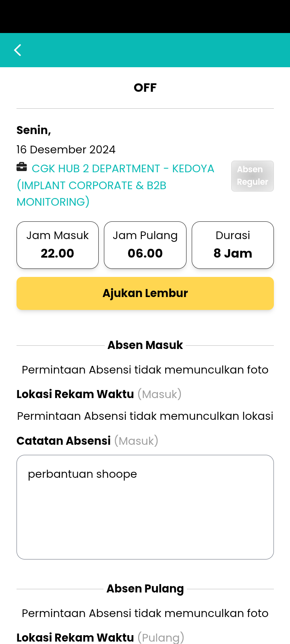Tap the Catatan Absensi (Masuk) label
290x644 pixels.
point(87,441)
